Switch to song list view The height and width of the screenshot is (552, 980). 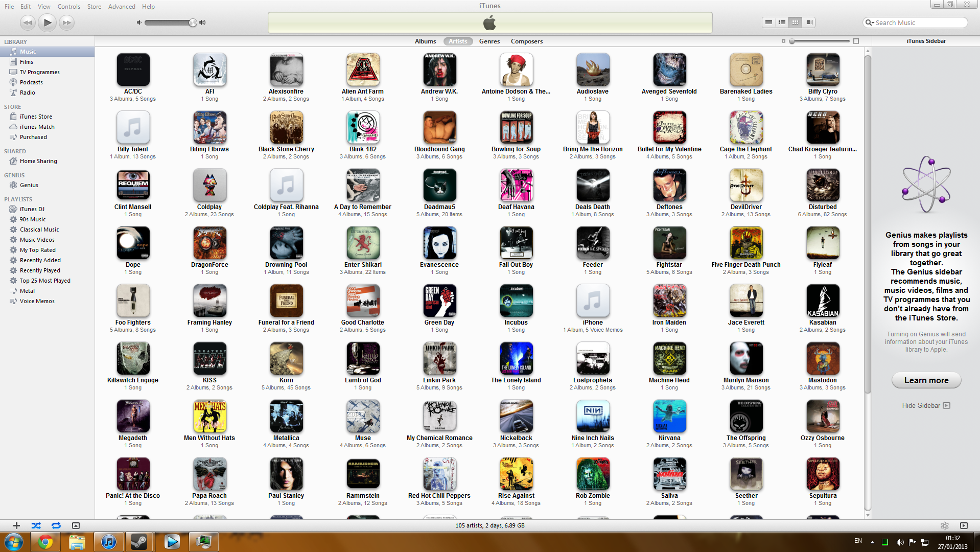tap(768, 22)
